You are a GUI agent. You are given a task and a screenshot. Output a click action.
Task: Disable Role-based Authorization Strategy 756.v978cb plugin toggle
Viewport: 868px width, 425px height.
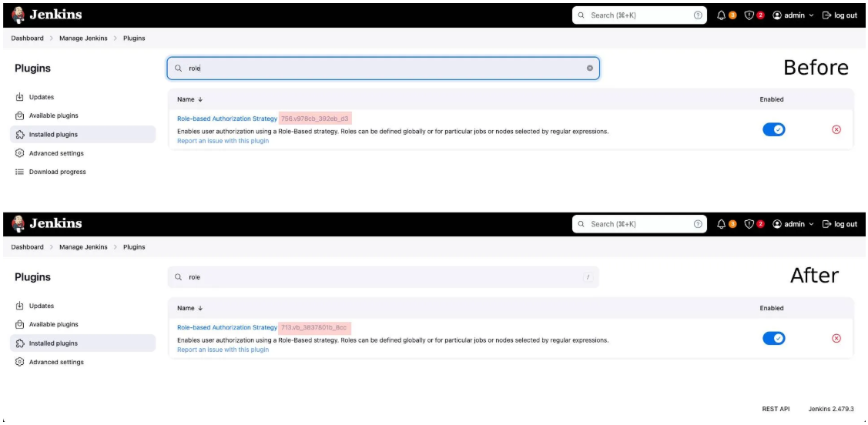click(x=774, y=129)
